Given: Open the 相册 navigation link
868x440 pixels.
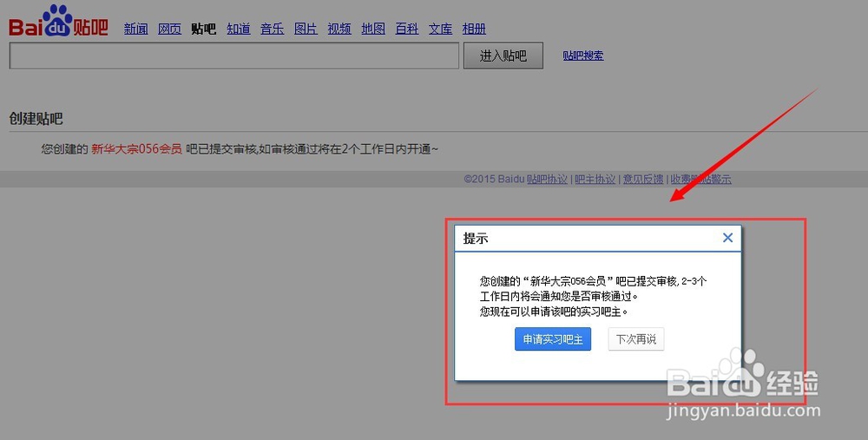Looking at the screenshot, I should click(x=475, y=29).
